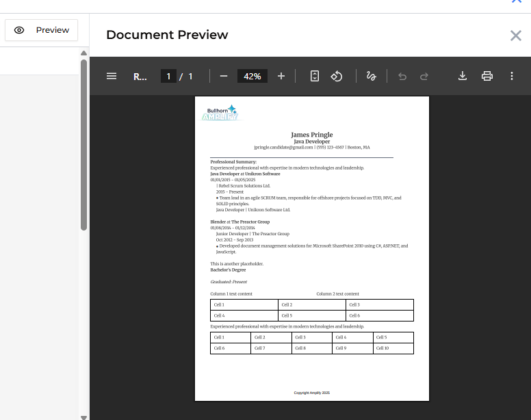Click the James Pringle name heading
Screen dimensions: 531x420
point(311,135)
